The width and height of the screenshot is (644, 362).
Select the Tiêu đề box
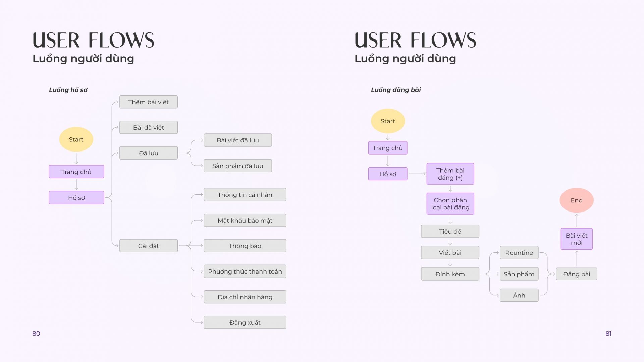pyautogui.click(x=450, y=231)
